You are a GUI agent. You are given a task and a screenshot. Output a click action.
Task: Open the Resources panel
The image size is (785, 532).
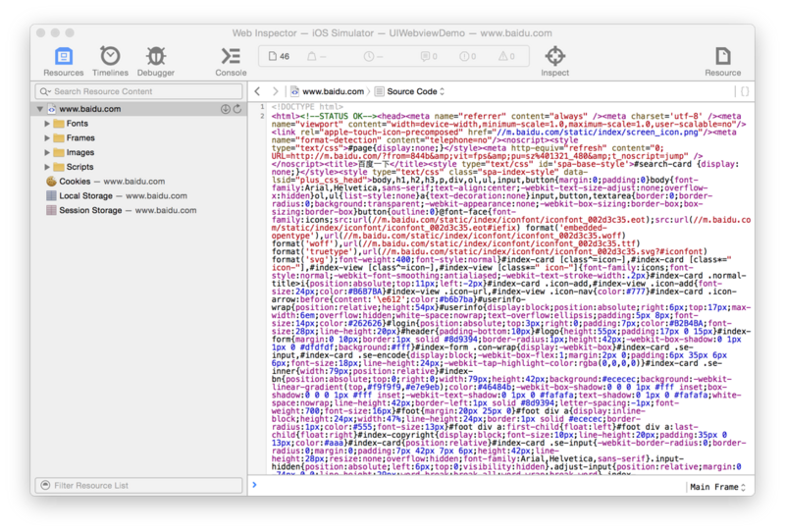[x=63, y=61]
